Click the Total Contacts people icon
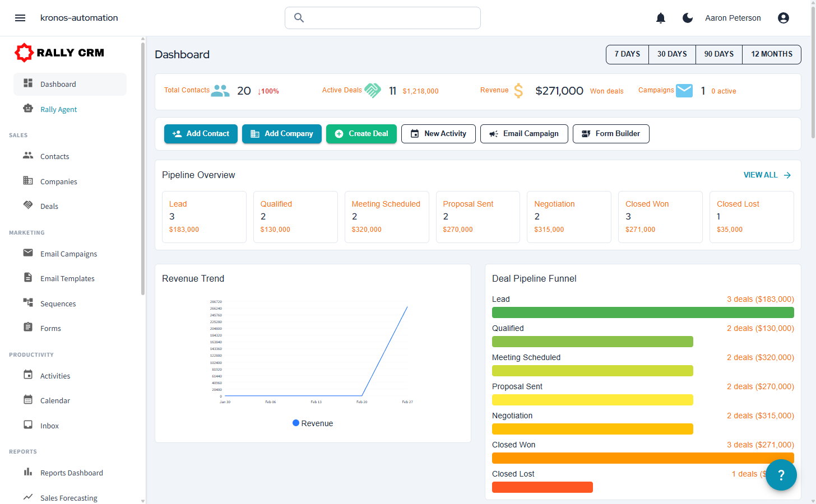 pos(220,90)
